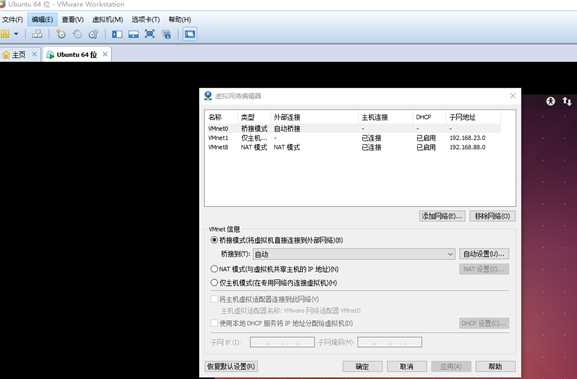Click the home icon on 主页 tab
The height and width of the screenshot is (379, 577).
click(6, 55)
